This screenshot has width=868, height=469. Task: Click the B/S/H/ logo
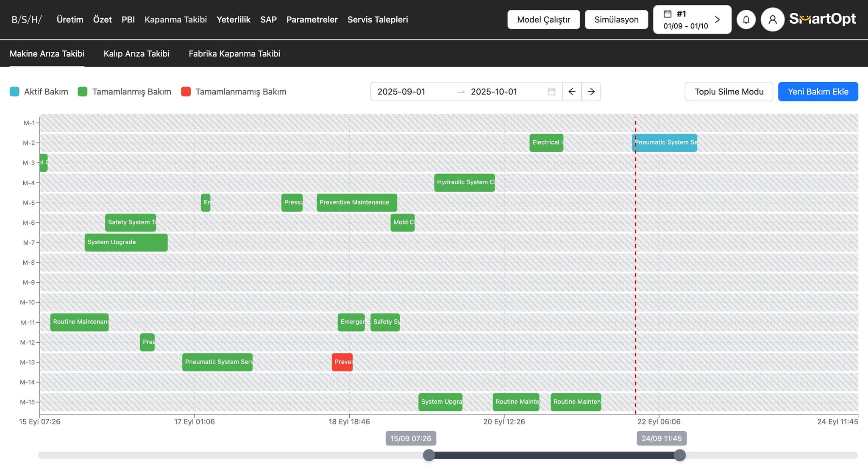point(26,20)
